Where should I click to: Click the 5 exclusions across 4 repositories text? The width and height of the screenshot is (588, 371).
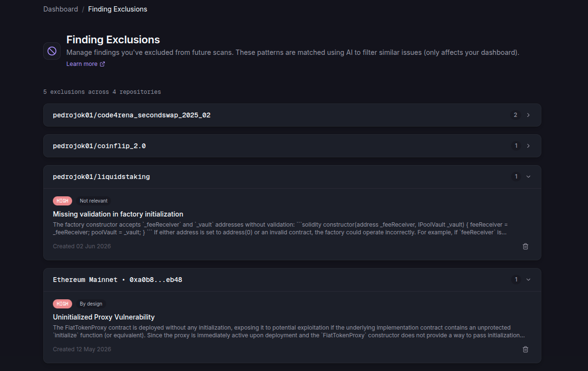102,92
